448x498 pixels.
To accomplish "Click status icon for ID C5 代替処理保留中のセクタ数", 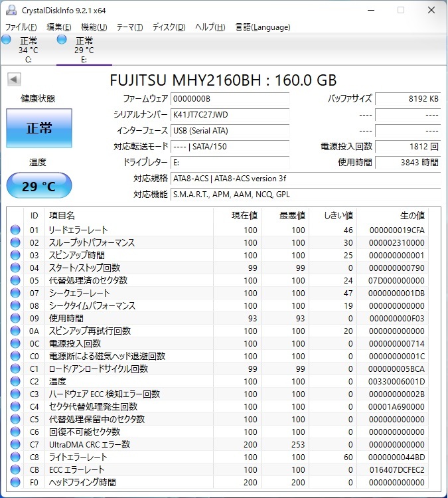I will (15, 419).
